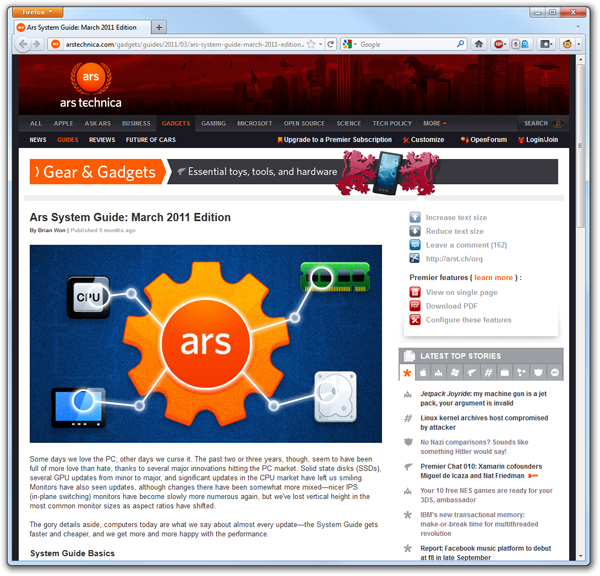Switch to the REVIEWS sub-navigation item
The width and height of the screenshot is (600, 576).
click(x=102, y=140)
